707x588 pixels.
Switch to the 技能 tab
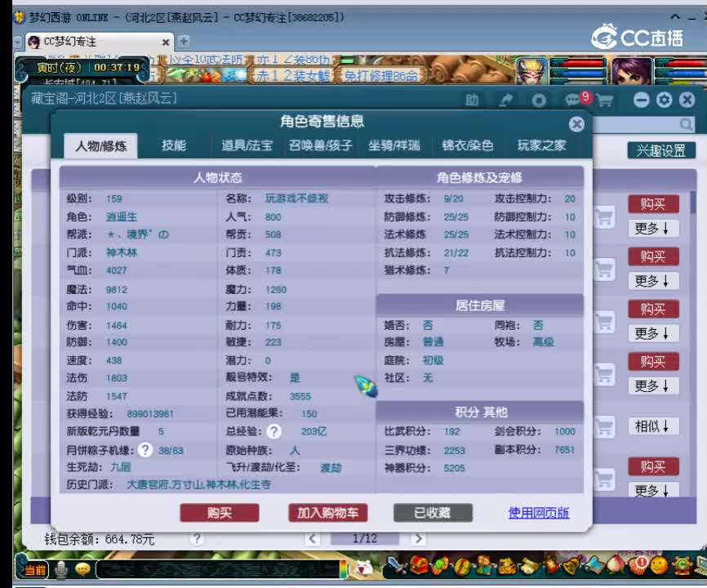(174, 145)
